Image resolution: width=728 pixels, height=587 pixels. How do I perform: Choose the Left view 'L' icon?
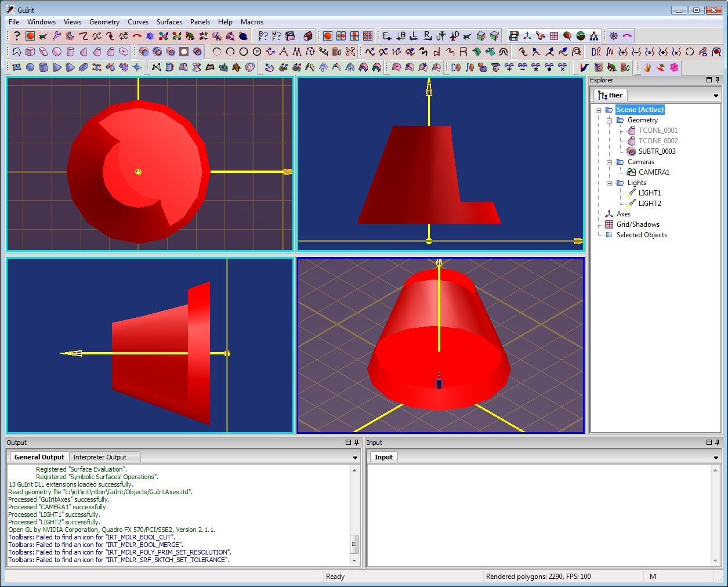415,36
